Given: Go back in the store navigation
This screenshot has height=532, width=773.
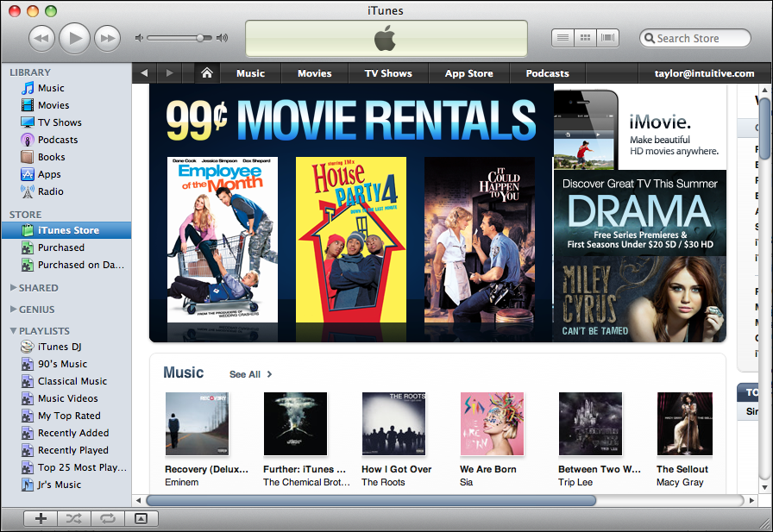Looking at the screenshot, I should (x=144, y=73).
